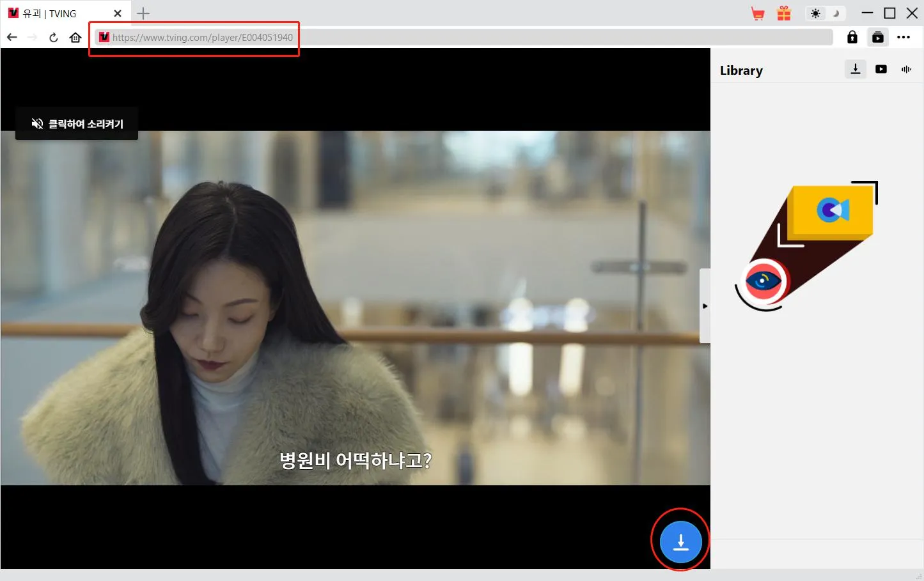Collapse the Library side panel arrow
Viewport: 924px width, 581px height.
[705, 306]
